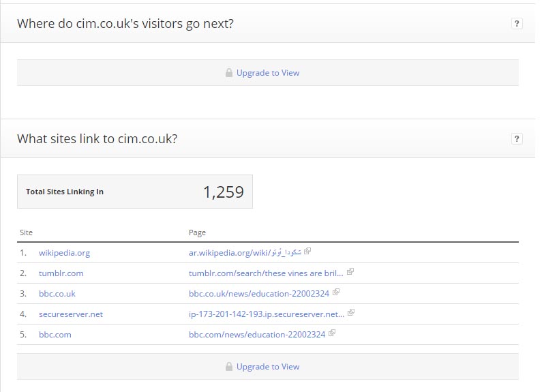Click Total Sites Linking In count box
The width and height of the screenshot is (559, 392).
click(135, 192)
